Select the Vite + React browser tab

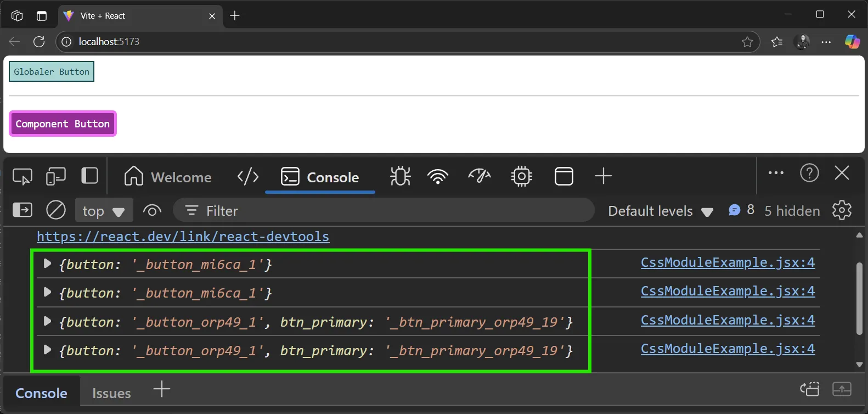tap(140, 16)
